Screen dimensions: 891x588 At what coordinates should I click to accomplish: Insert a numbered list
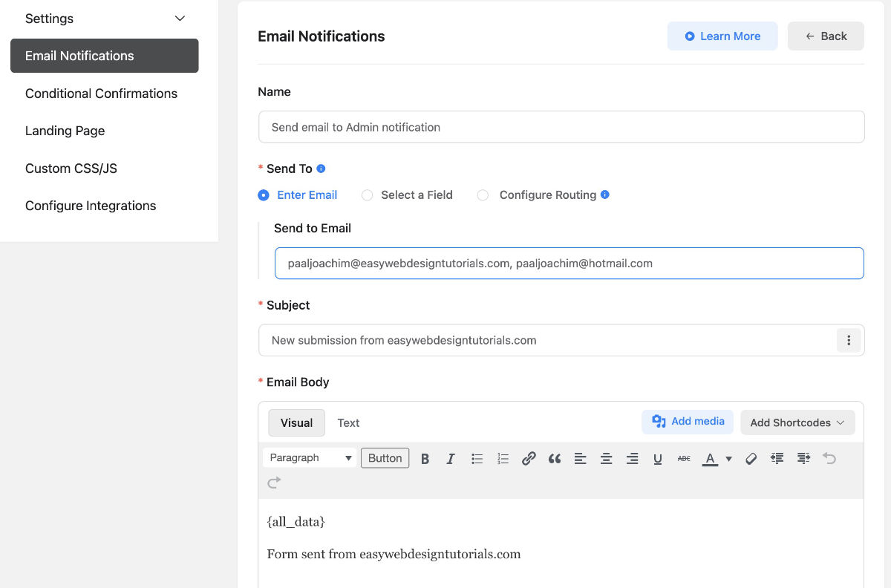point(503,459)
